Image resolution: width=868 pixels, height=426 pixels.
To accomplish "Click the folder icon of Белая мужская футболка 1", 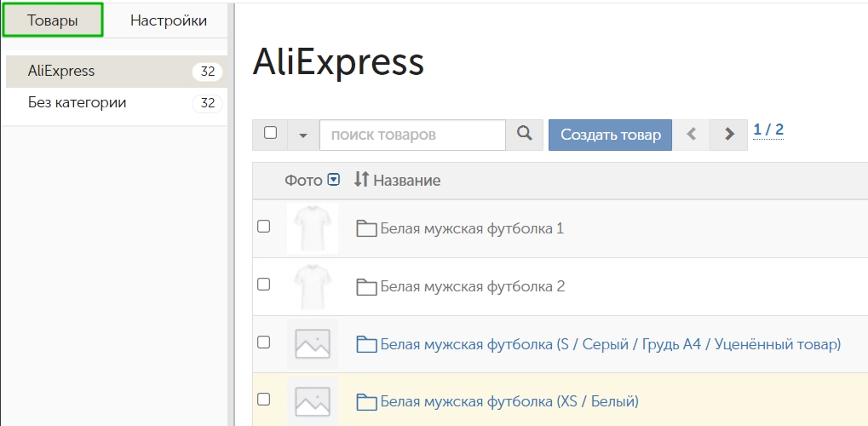I will 366,228.
